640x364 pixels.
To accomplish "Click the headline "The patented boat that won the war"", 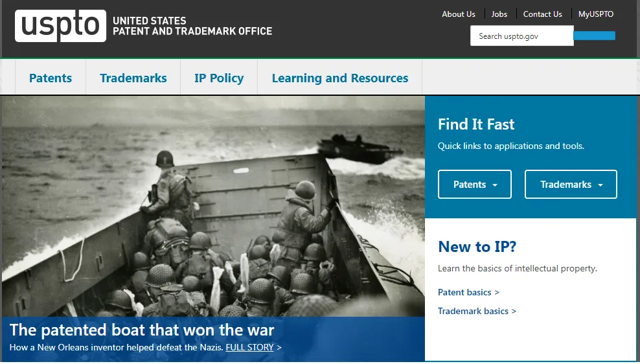I will [142, 330].
